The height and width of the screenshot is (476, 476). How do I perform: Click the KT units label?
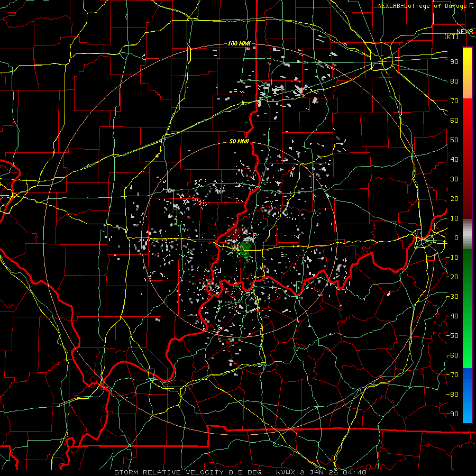[x=452, y=36]
